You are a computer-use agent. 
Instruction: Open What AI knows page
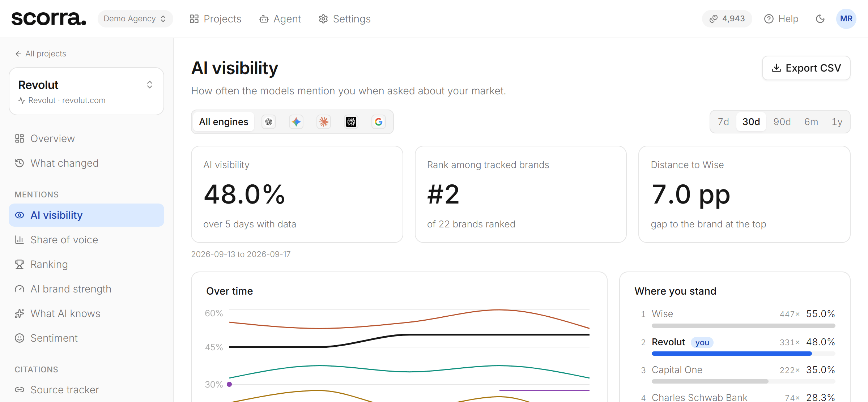point(86,313)
